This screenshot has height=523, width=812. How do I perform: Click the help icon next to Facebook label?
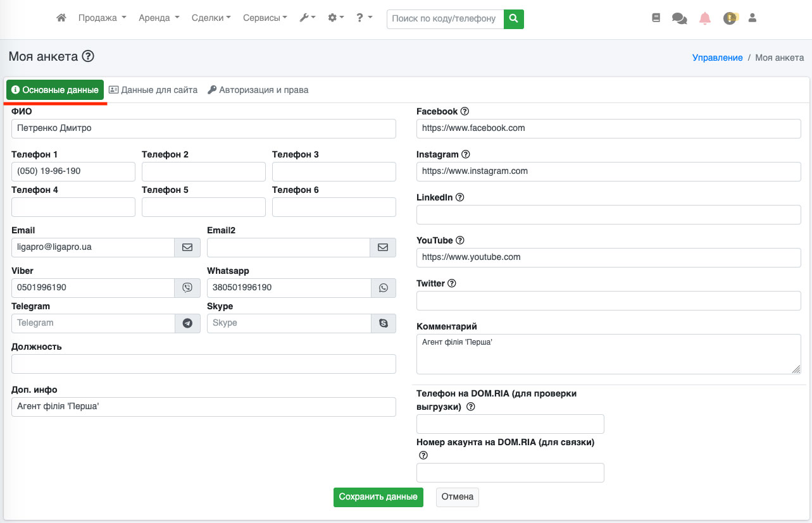(465, 111)
